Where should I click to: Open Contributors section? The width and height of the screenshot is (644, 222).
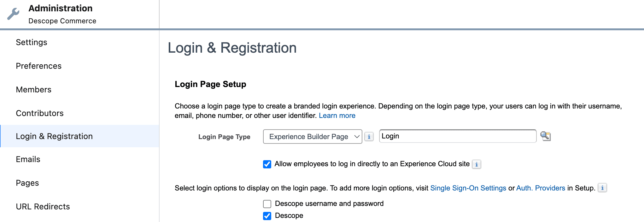click(x=40, y=113)
